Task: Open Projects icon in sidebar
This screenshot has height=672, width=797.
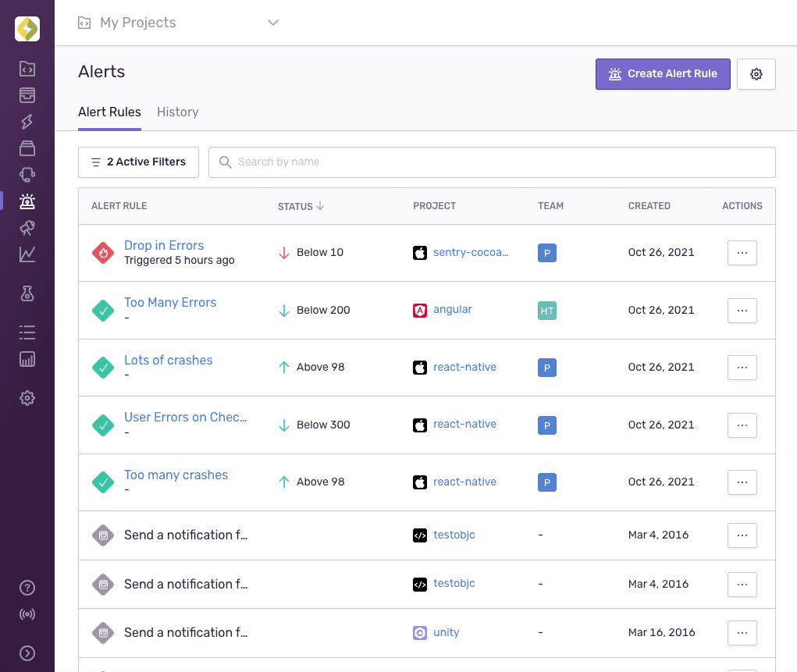Action: pos(27,69)
